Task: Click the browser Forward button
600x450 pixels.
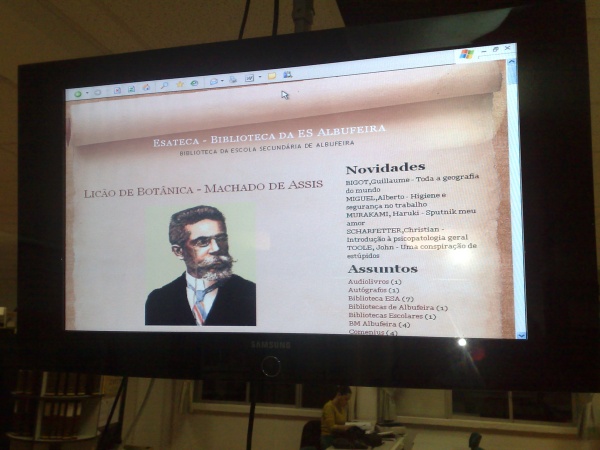Action: (98, 92)
